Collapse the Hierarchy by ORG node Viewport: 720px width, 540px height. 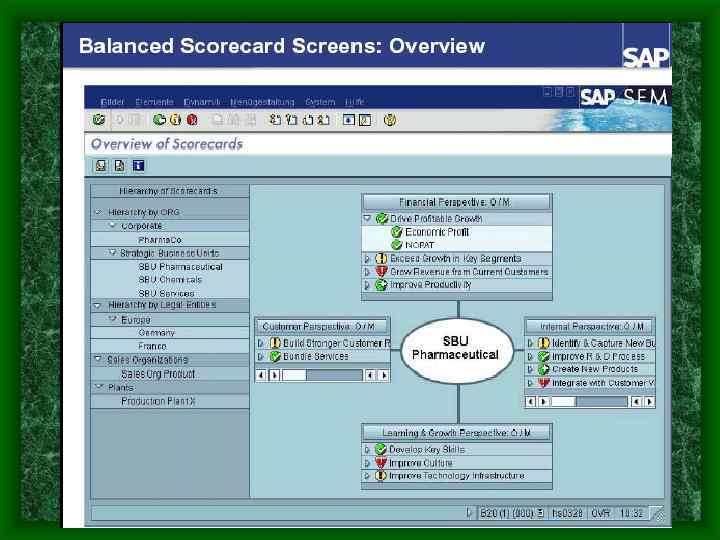point(98,212)
